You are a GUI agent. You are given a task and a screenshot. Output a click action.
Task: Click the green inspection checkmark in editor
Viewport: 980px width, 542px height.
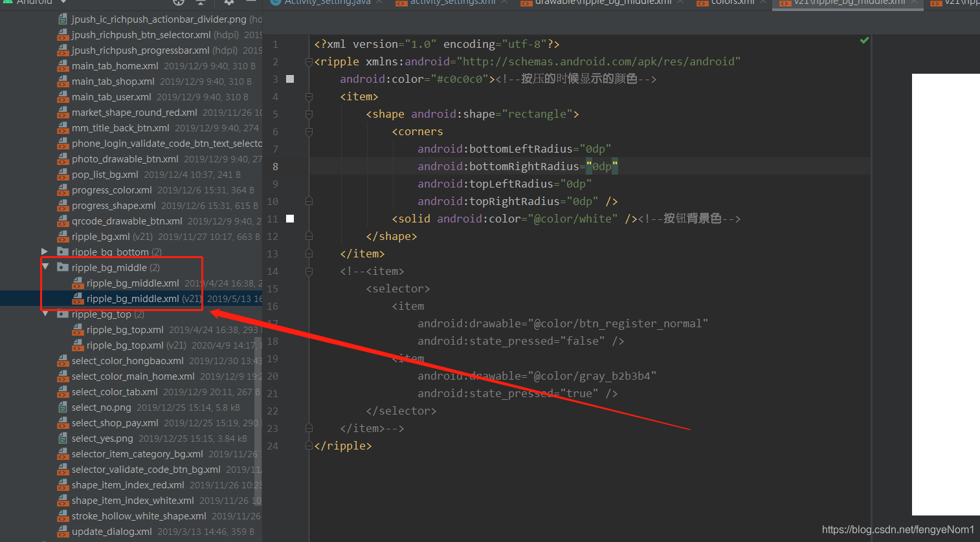864,40
